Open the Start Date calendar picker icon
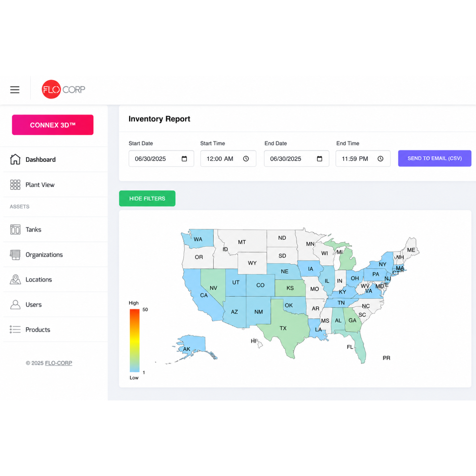The width and height of the screenshot is (476, 476). [184, 159]
